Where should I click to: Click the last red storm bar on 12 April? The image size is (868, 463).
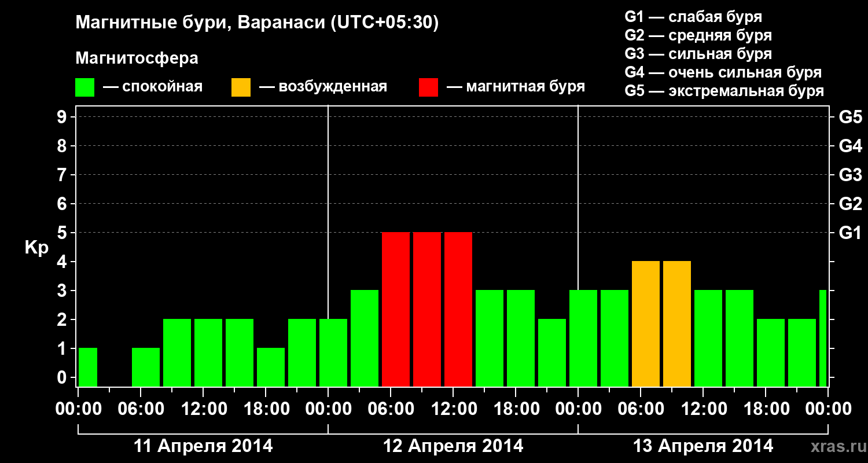tap(458, 309)
